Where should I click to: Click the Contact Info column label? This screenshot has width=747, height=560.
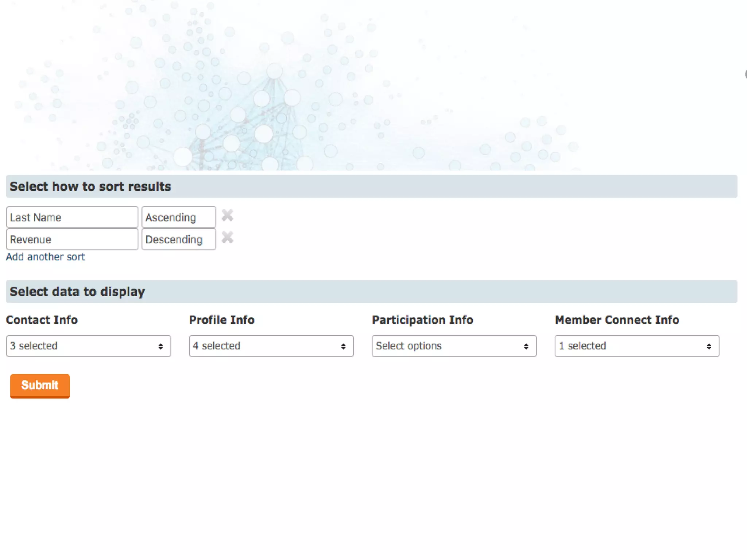tap(42, 320)
